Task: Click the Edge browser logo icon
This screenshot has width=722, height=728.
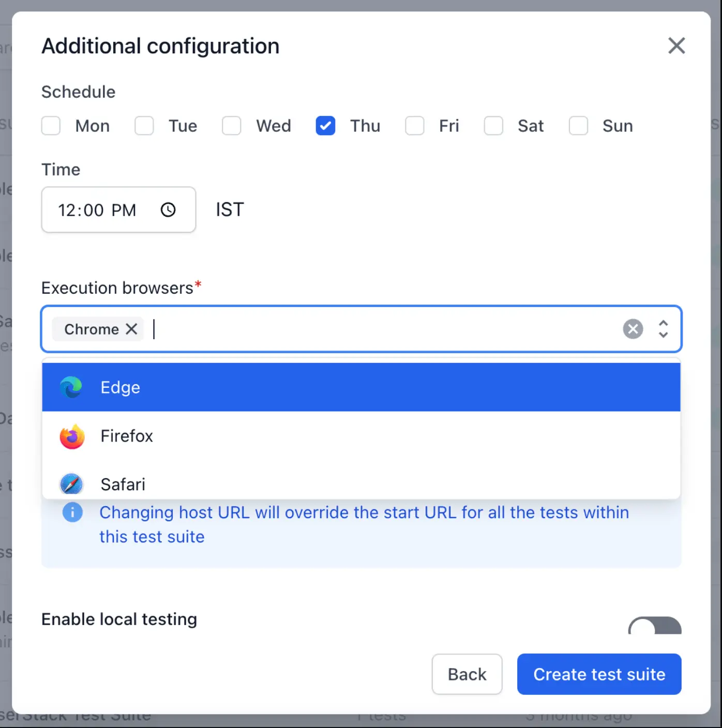Action: (x=71, y=387)
